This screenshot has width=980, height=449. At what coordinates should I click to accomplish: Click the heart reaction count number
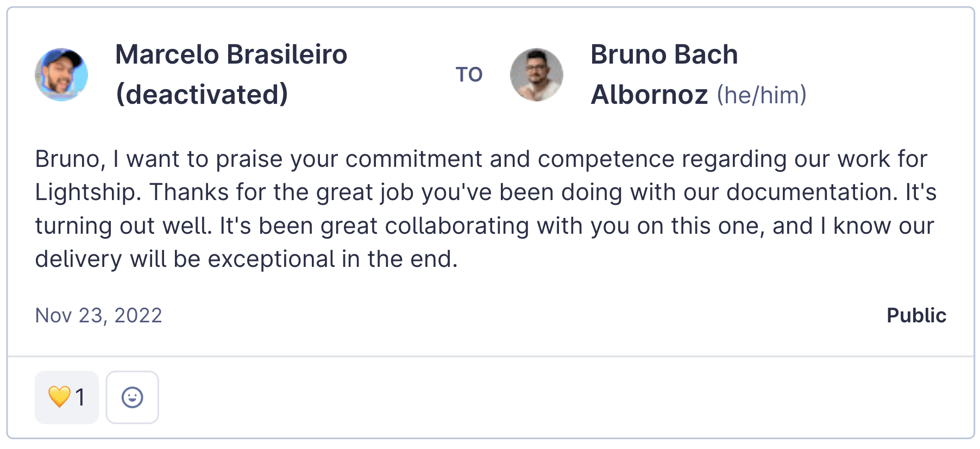point(80,397)
